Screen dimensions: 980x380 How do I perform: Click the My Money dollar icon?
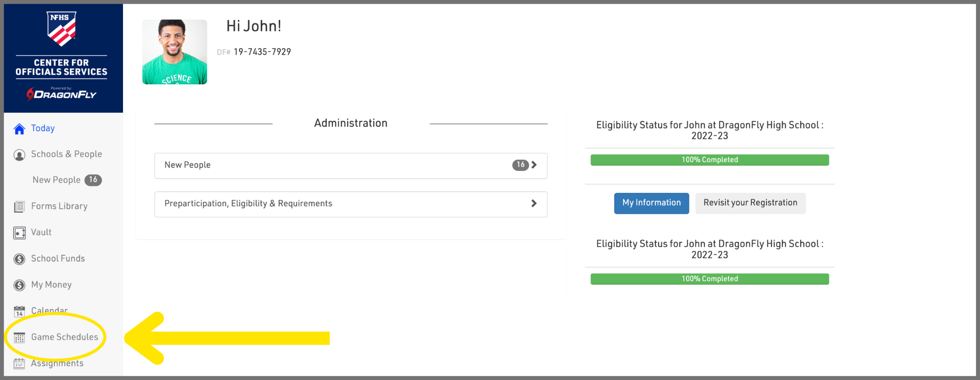point(19,285)
